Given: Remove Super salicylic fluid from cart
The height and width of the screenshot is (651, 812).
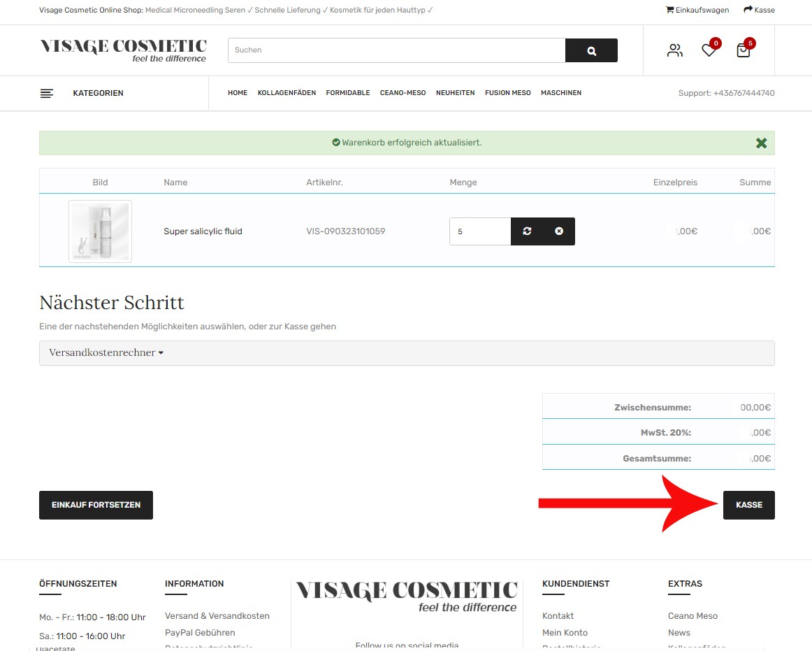Looking at the screenshot, I should [559, 231].
